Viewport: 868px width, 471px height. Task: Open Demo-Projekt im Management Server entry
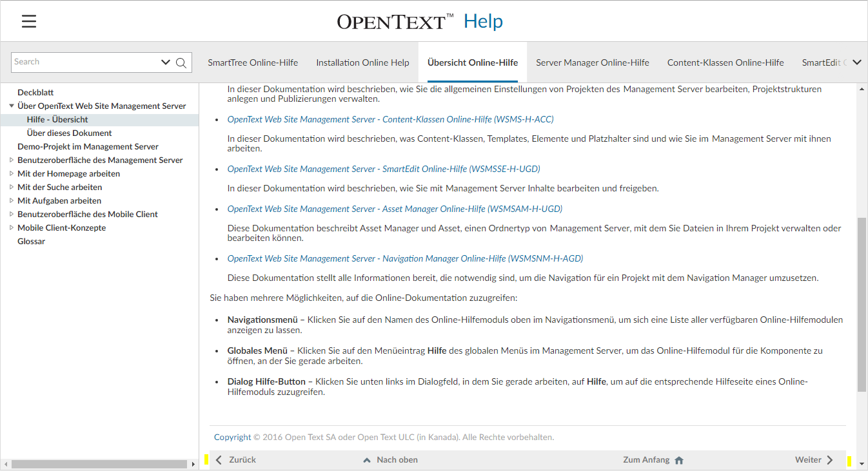88,146
